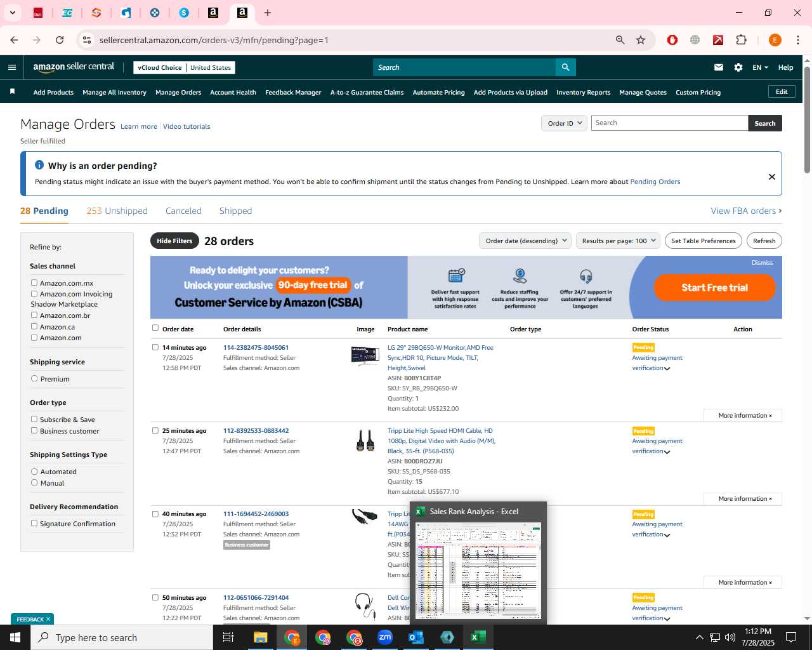Switch to the Shipped tab
The height and width of the screenshot is (650, 812).
point(235,211)
